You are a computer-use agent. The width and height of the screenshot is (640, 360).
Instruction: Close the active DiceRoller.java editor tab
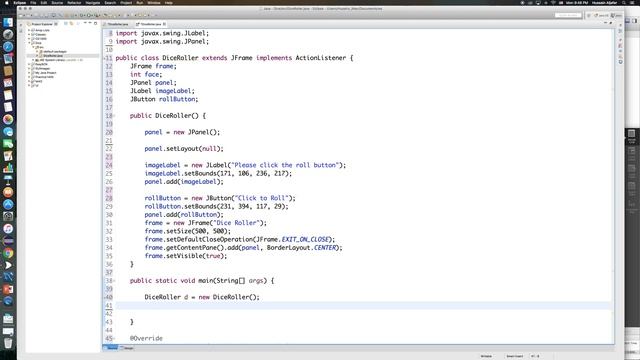coord(164,24)
